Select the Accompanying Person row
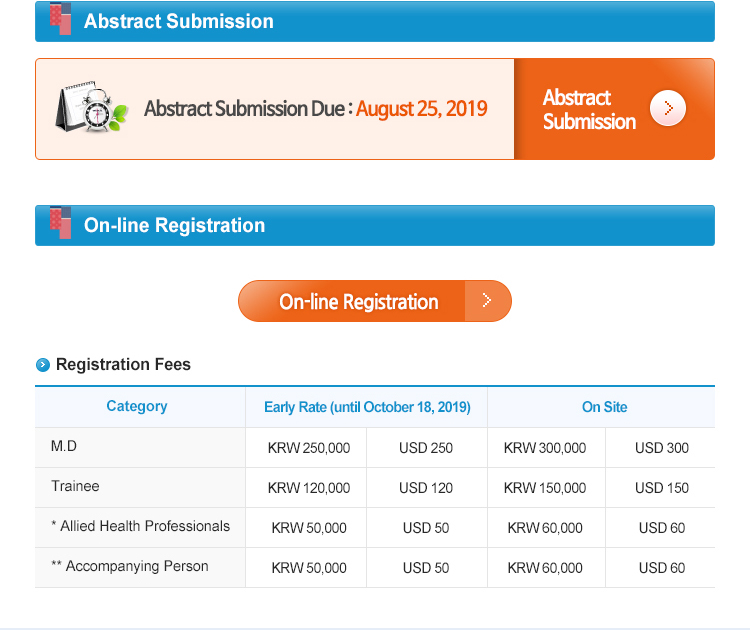Viewport: 750px width, 630px height. (x=375, y=568)
